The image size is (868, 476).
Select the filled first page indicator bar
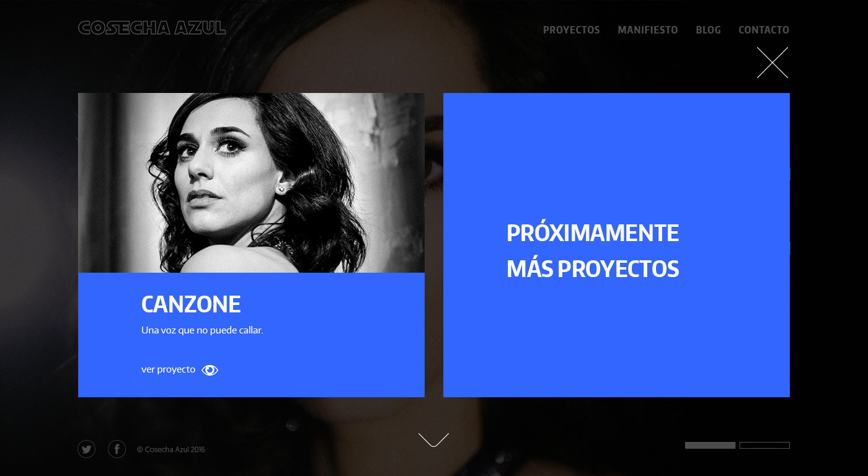[710, 445]
